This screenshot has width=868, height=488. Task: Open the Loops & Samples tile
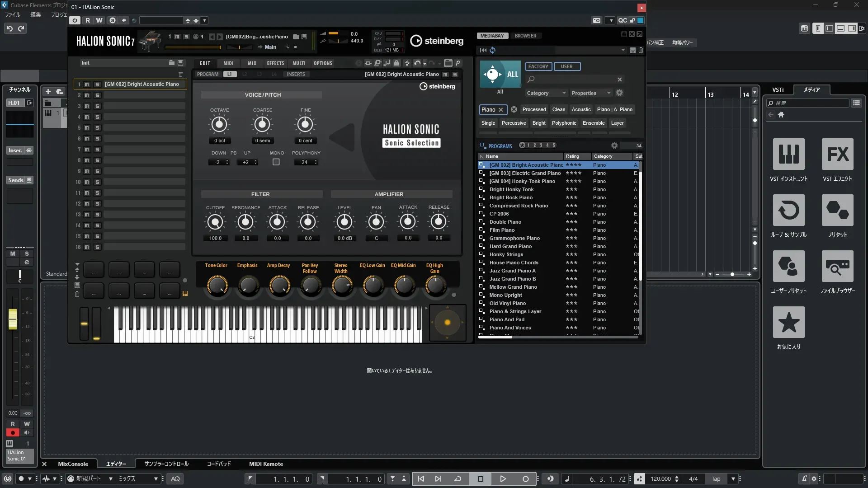point(788,211)
